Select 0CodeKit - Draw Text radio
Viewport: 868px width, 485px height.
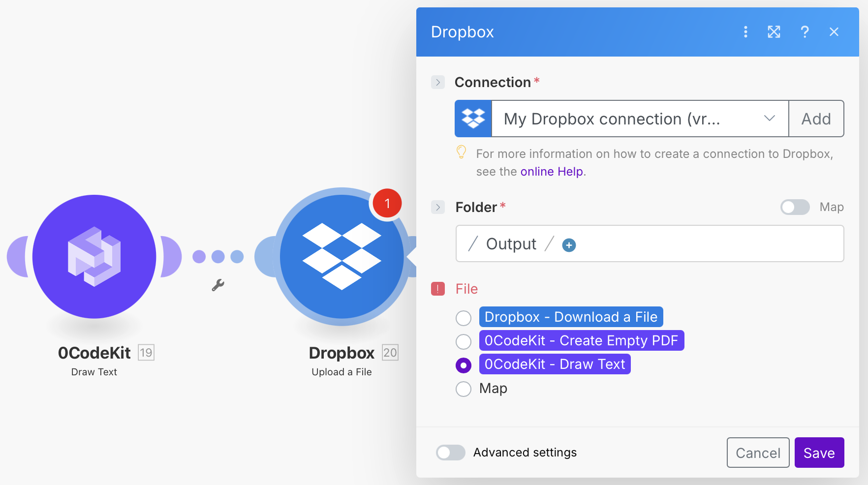coord(464,365)
